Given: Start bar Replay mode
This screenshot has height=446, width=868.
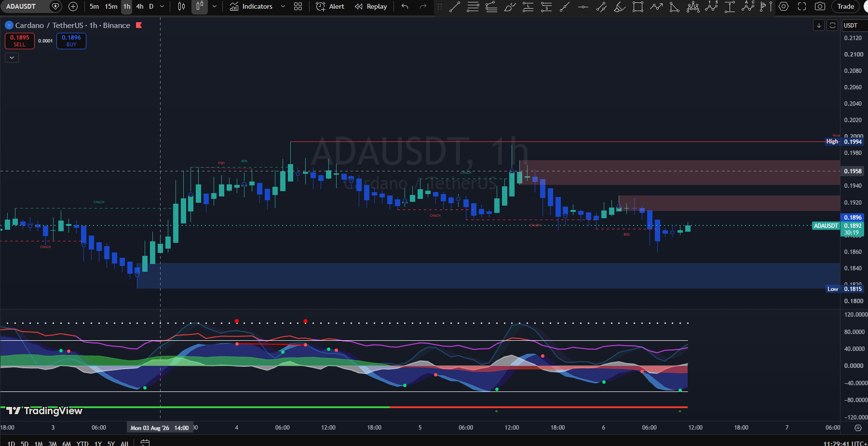Looking at the screenshot, I should (x=371, y=6).
